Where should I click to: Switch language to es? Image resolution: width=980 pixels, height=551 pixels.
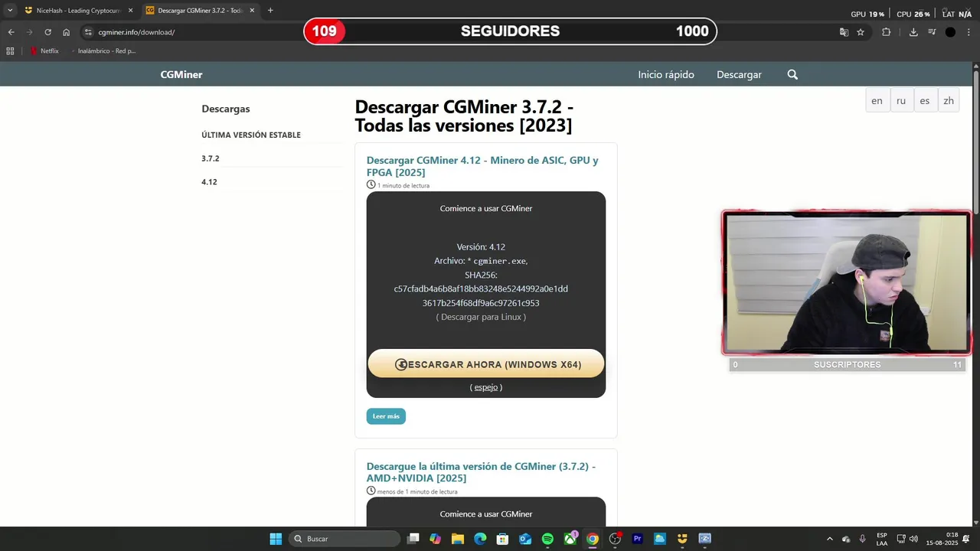coord(925,100)
